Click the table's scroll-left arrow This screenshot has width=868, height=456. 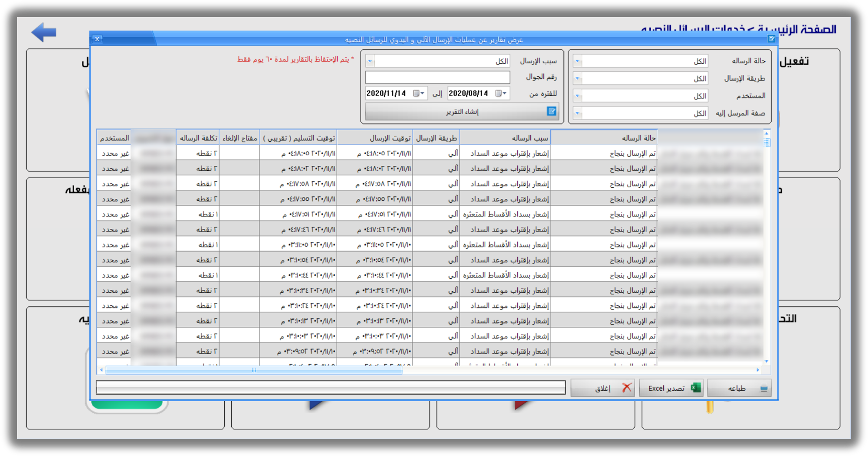(x=101, y=370)
